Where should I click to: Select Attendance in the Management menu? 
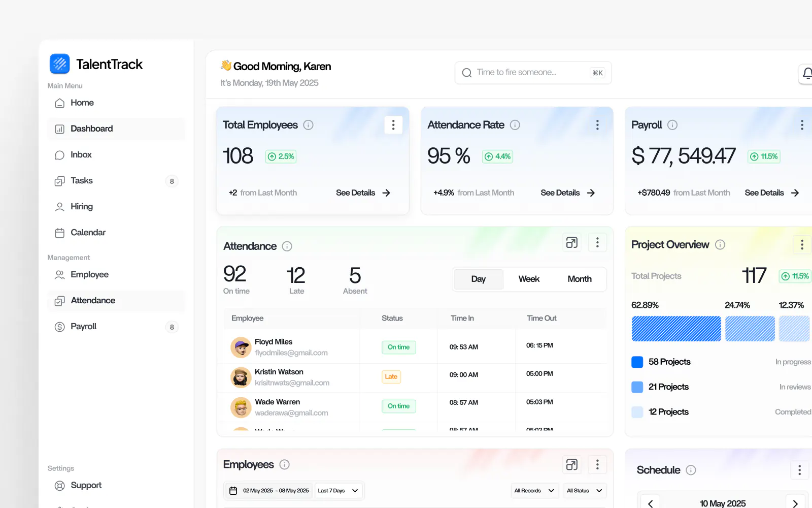[116, 301]
